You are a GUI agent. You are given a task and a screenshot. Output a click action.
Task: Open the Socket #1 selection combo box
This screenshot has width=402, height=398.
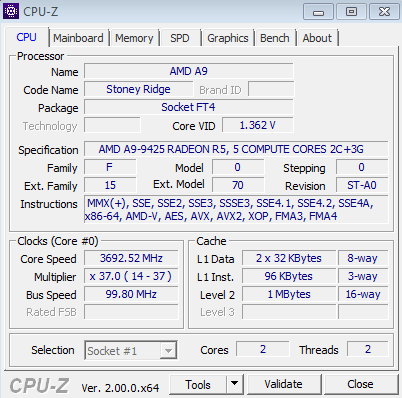[x=131, y=350]
